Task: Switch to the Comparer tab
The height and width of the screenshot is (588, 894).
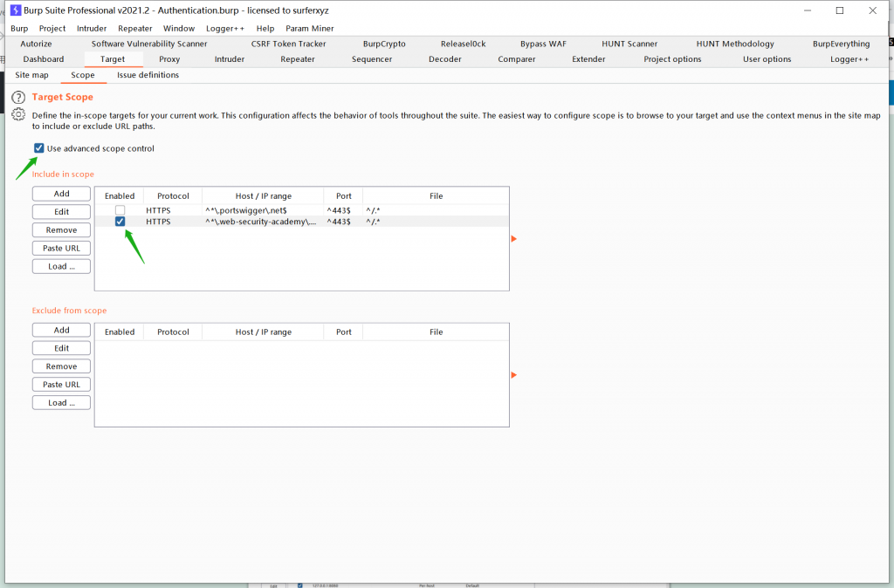Action: pyautogui.click(x=517, y=59)
